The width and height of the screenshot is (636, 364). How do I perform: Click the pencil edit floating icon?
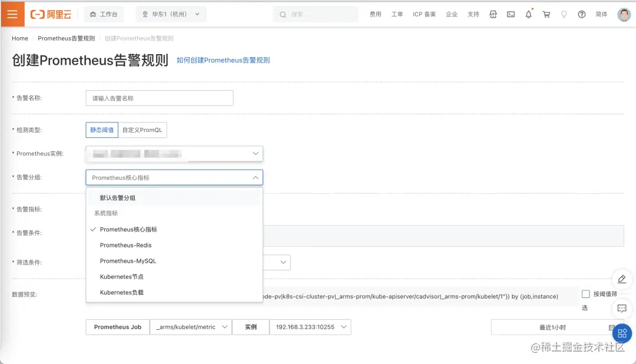[622, 279]
